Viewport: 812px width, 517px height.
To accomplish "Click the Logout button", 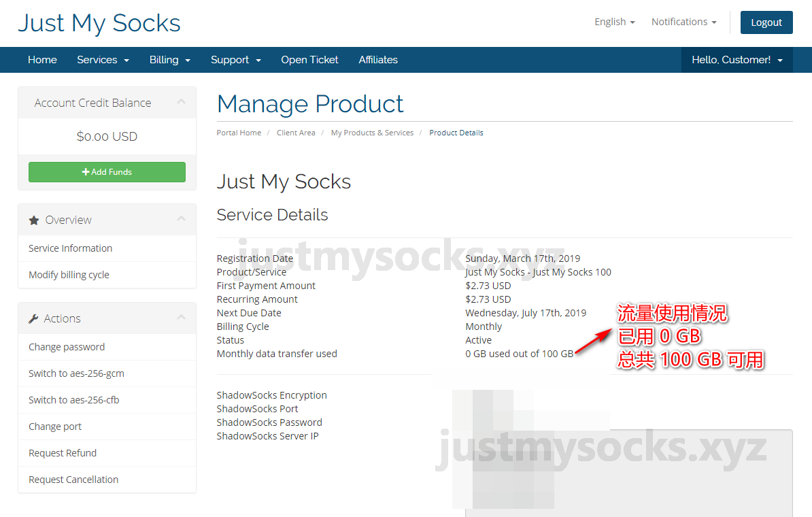I will (x=766, y=22).
